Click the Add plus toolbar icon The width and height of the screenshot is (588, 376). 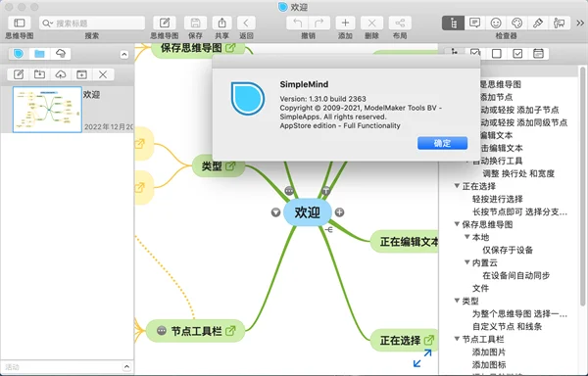click(x=345, y=23)
